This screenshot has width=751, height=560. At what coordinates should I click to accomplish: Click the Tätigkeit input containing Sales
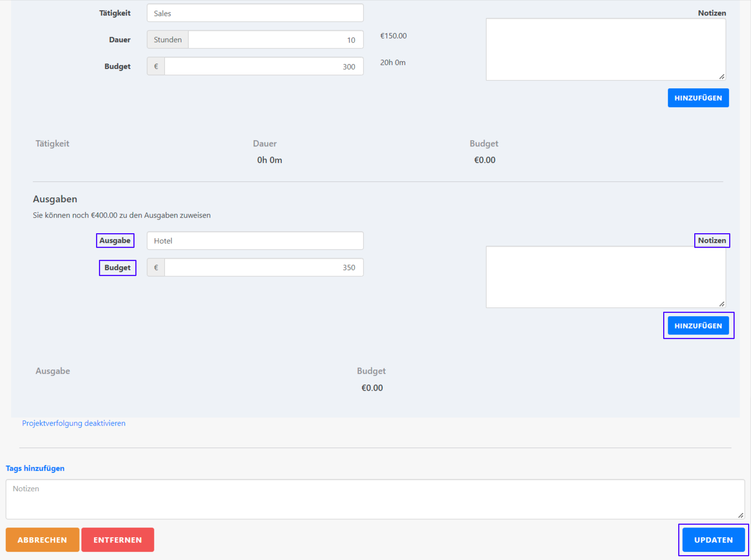(x=255, y=13)
